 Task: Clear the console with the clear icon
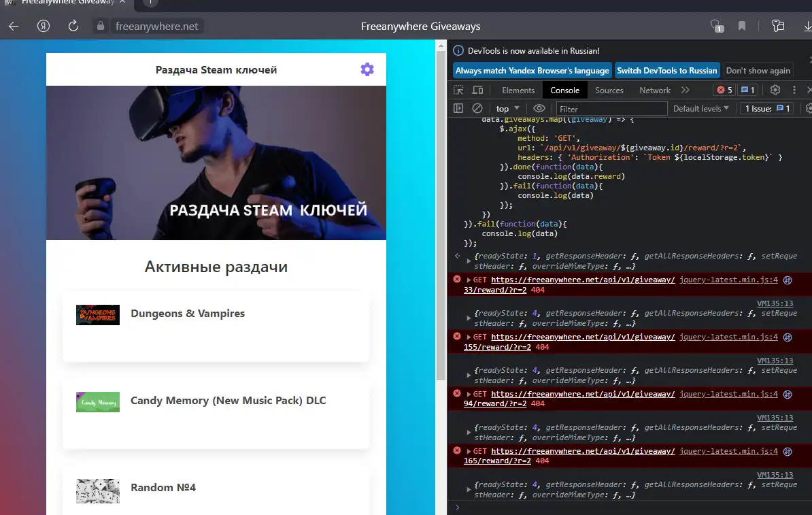pyautogui.click(x=477, y=108)
